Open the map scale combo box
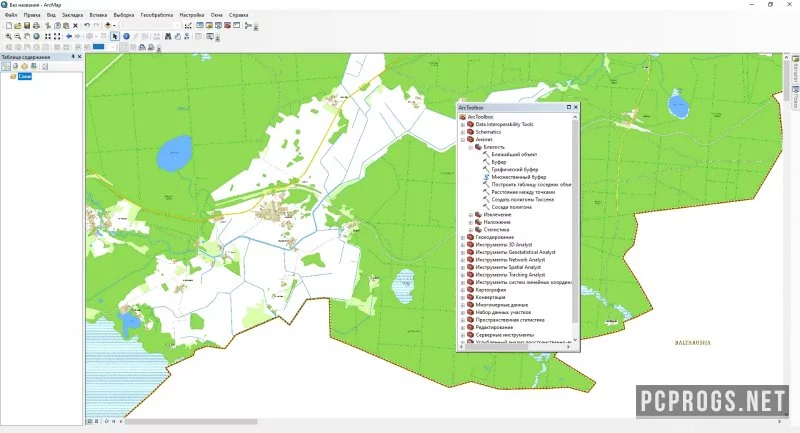The image size is (800, 433). tap(151, 26)
